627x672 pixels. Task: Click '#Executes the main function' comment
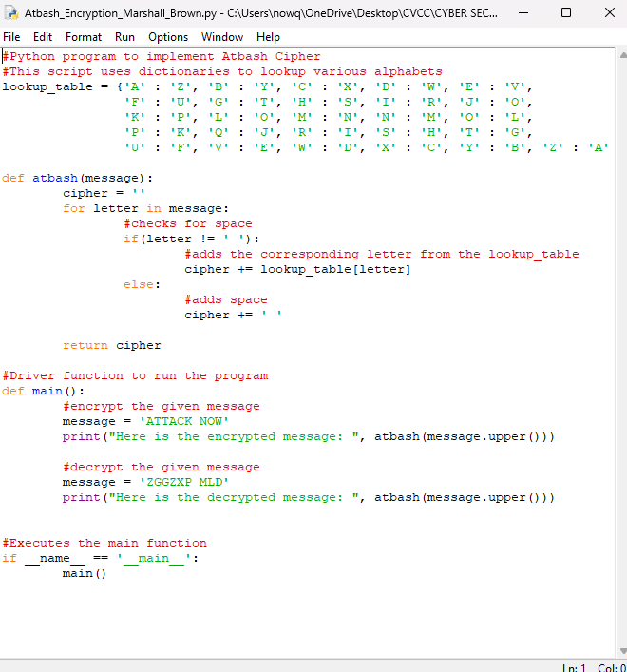click(104, 544)
